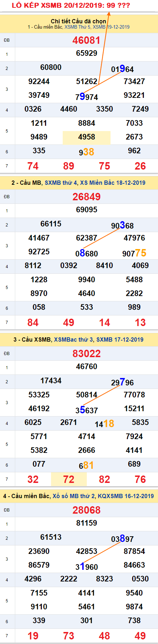Click number 90775 with orange ending
The height and width of the screenshot is (644, 158).
point(134,253)
